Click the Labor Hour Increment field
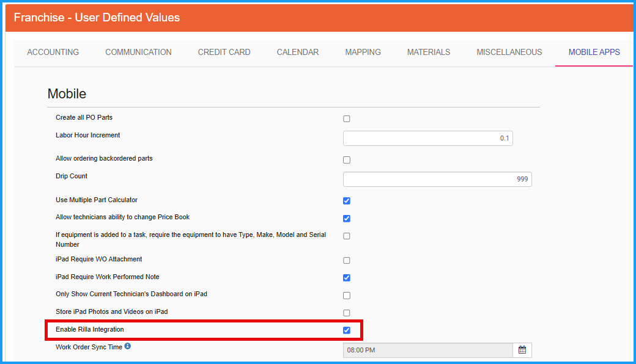The image size is (636, 364). point(428,139)
